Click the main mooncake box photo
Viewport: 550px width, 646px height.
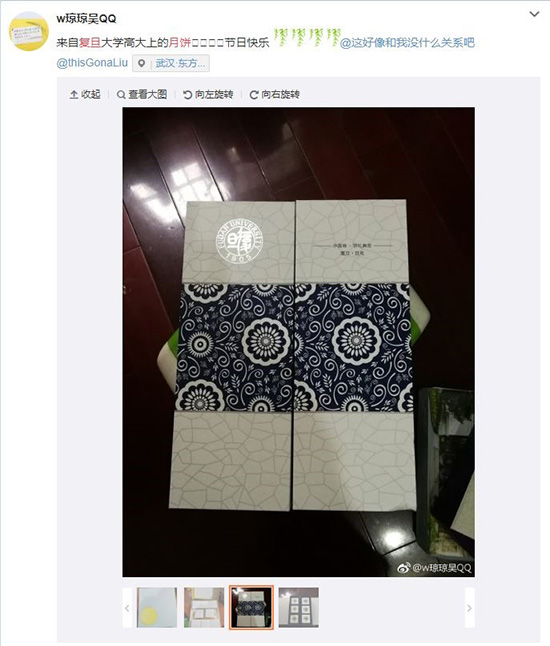[298, 342]
